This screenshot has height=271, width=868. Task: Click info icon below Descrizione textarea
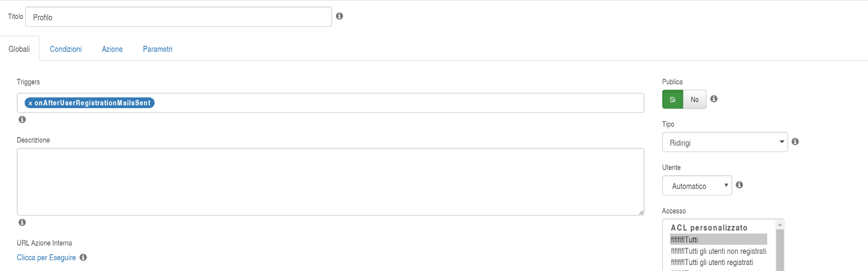(22, 222)
